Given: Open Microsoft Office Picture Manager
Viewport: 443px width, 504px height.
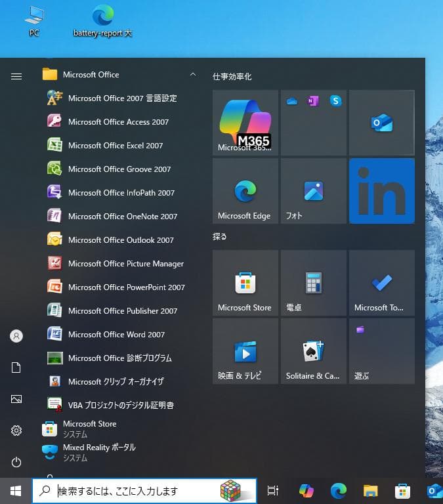Looking at the screenshot, I should point(119,264).
